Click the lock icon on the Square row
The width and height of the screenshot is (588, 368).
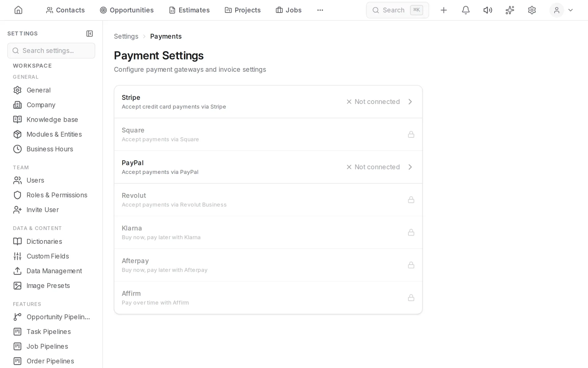(411, 134)
